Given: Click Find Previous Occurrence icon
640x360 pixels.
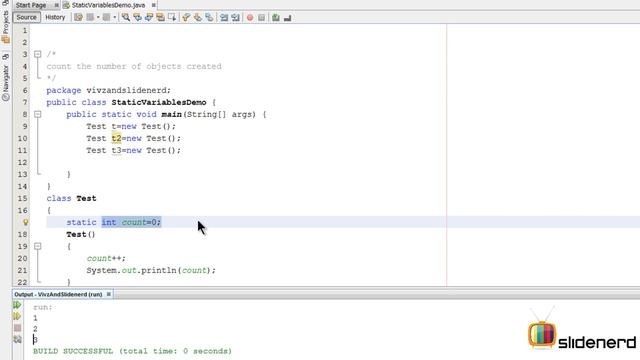Looking at the screenshot, I should (x=138, y=18).
